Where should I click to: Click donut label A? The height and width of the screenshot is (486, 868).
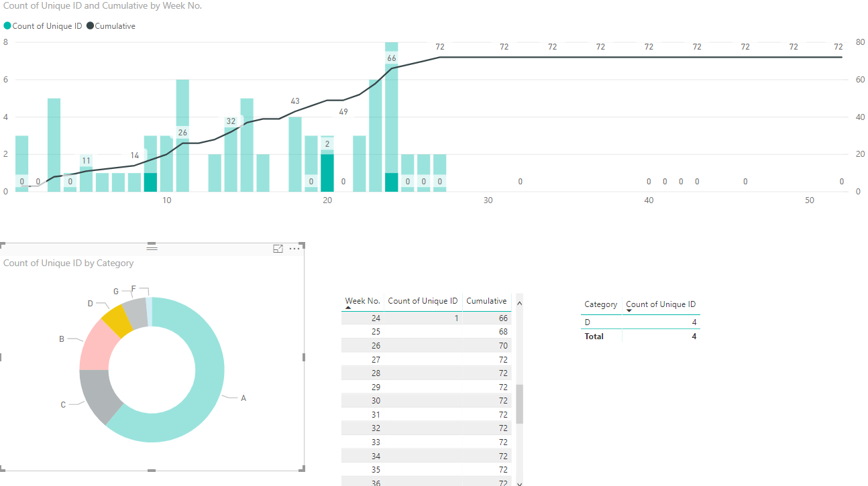pos(243,398)
